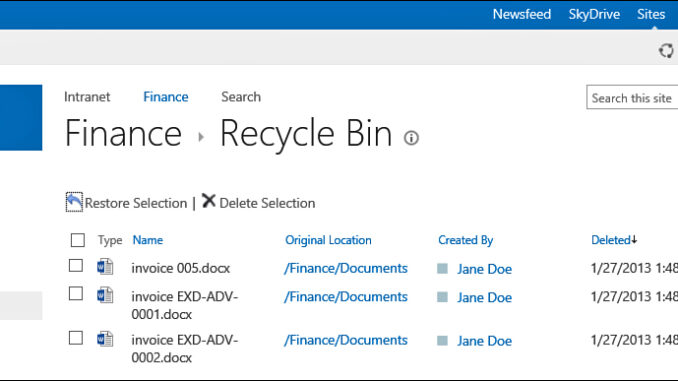Sort by Original Location column header
Viewport: 678px width, 381px height.
[x=328, y=240]
